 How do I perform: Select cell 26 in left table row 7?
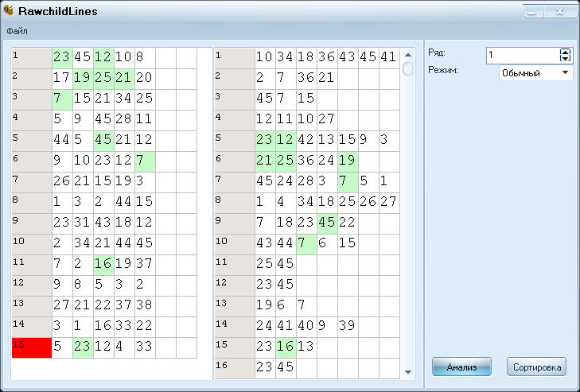62,182
